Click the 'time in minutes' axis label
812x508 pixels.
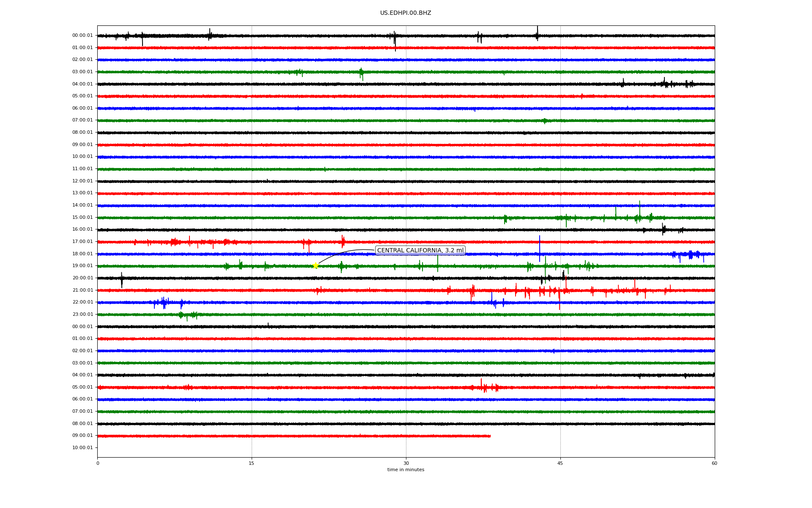[x=406, y=470]
